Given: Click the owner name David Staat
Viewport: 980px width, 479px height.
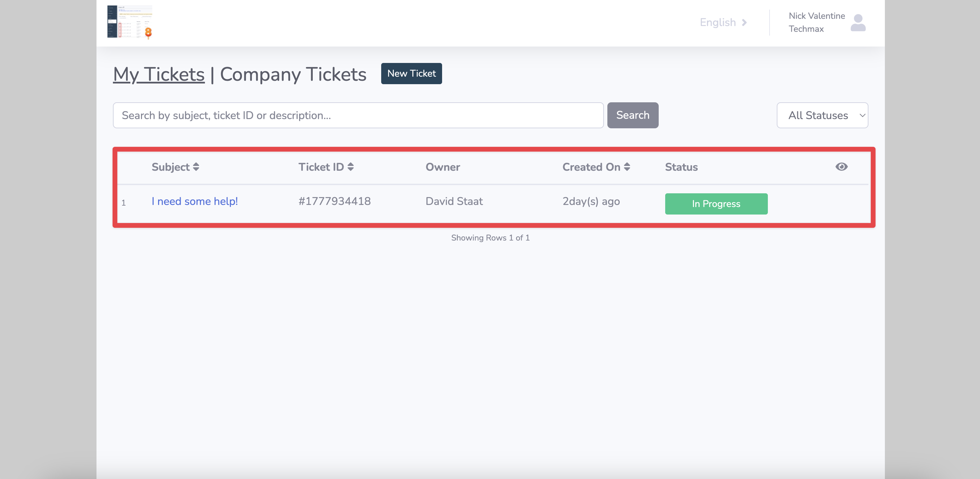Looking at the screenshot, I should pos(454,201).
